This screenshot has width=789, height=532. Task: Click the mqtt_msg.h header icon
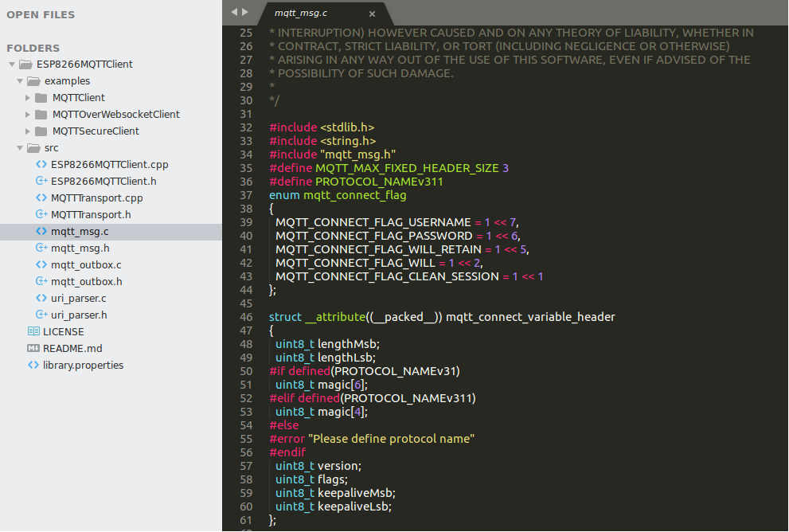41,248
